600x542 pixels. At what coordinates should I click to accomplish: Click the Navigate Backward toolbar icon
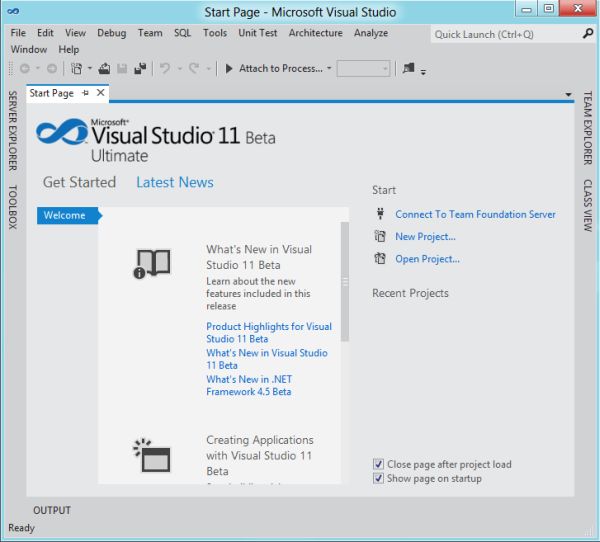click(x=25, y=69)
